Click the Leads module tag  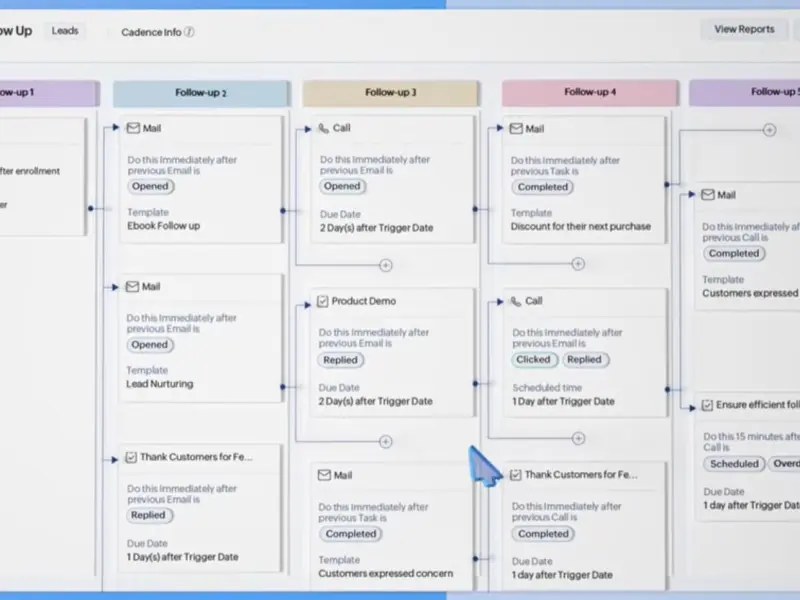[66, 31]
